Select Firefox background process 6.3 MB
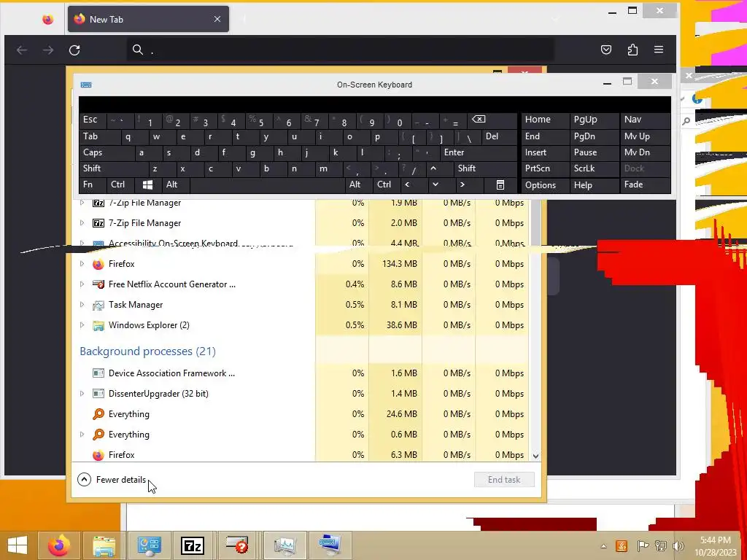 (x=300, y=455)
